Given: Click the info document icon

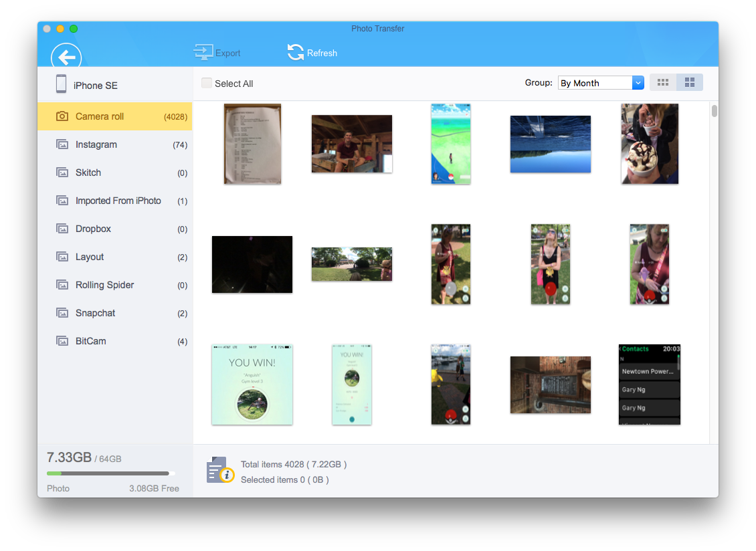Looking at the screenshot, I should [219, 471].
